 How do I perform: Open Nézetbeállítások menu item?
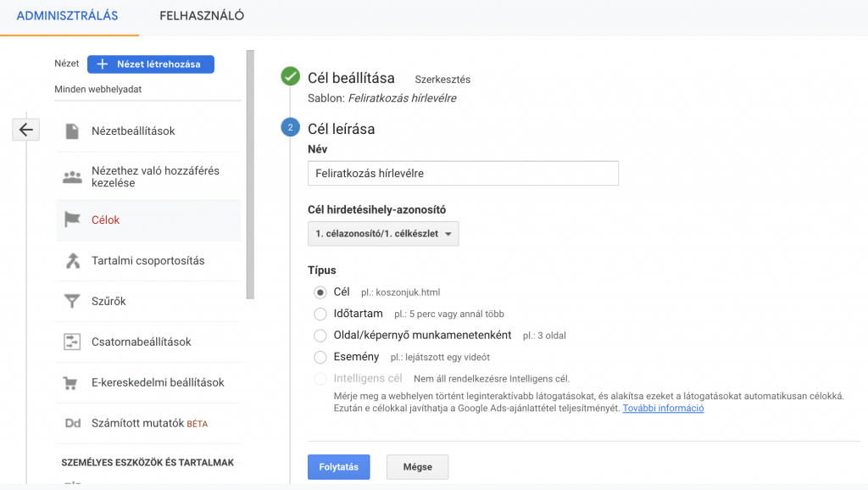[x=148, y=131]
